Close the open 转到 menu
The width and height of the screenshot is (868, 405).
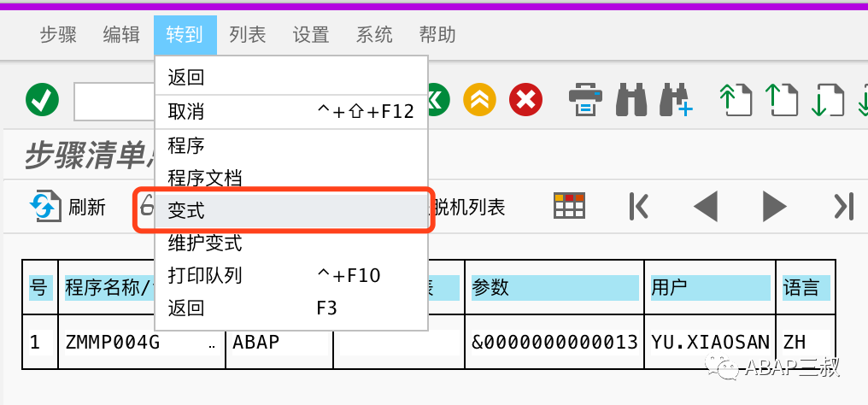point(185,35)
